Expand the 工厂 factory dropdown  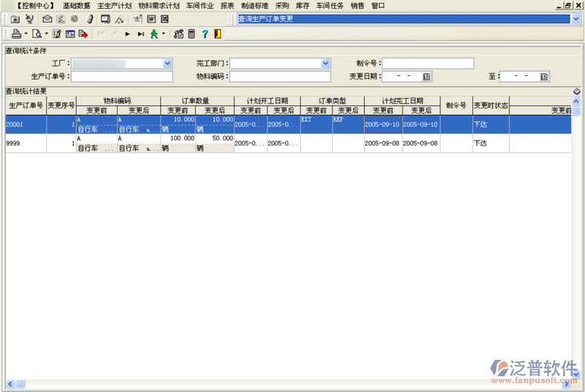(167, 64)
